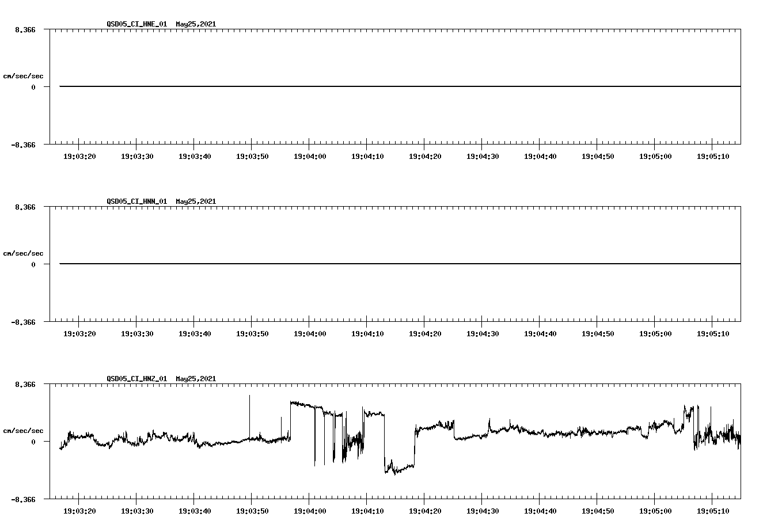
Task: Select the cm/sec/sec unit label on top plot
Action: point(24,75)
